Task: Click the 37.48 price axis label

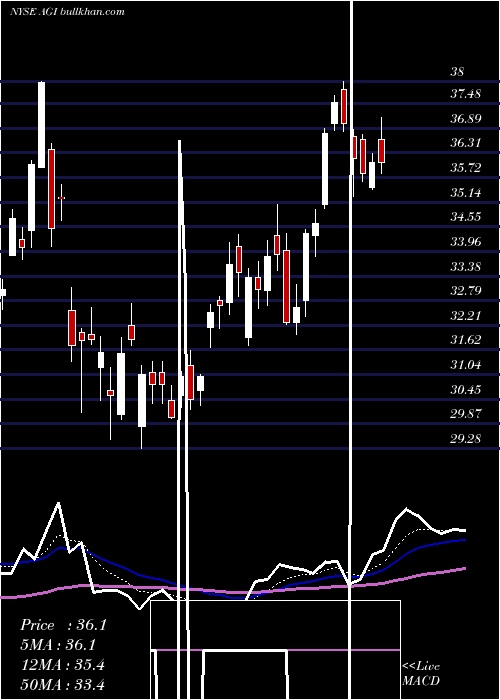Action: click(466, 94)
